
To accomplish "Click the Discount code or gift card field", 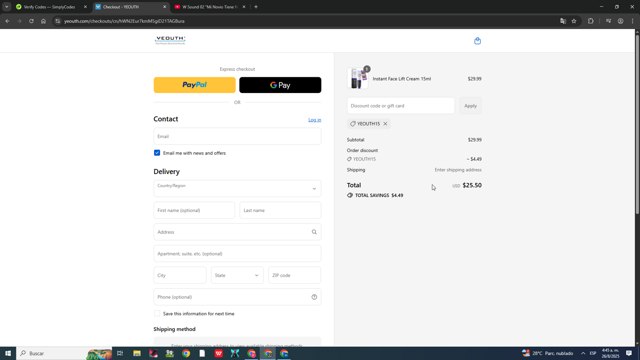I will (401, 106).
